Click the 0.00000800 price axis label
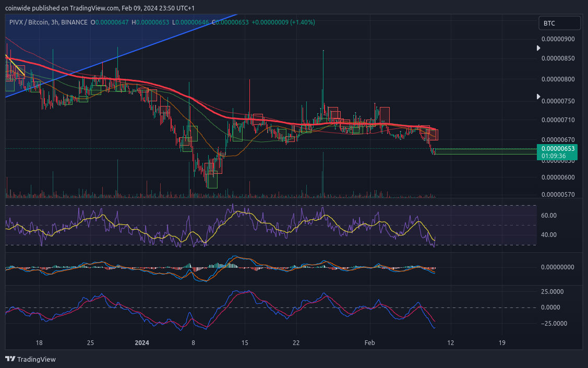Screen dimensions: 588x368 pyautogui.click(x=558, y=79)
